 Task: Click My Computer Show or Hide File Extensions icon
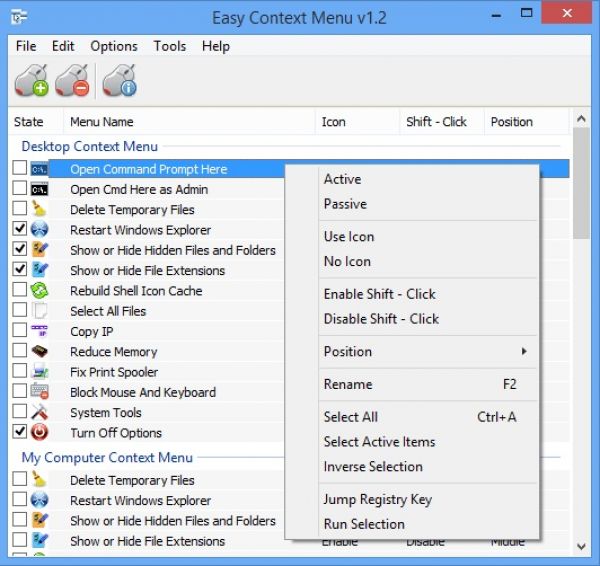tap(39, 541)
